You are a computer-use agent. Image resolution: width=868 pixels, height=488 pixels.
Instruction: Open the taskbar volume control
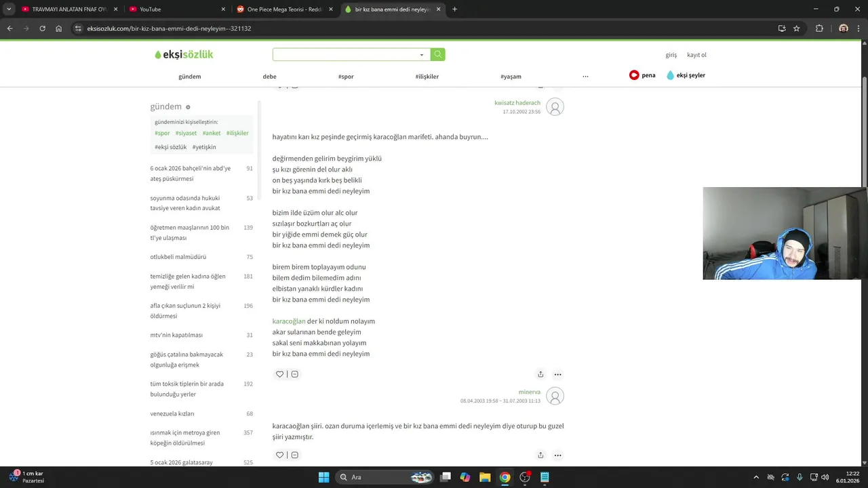(x=825, y=477)
